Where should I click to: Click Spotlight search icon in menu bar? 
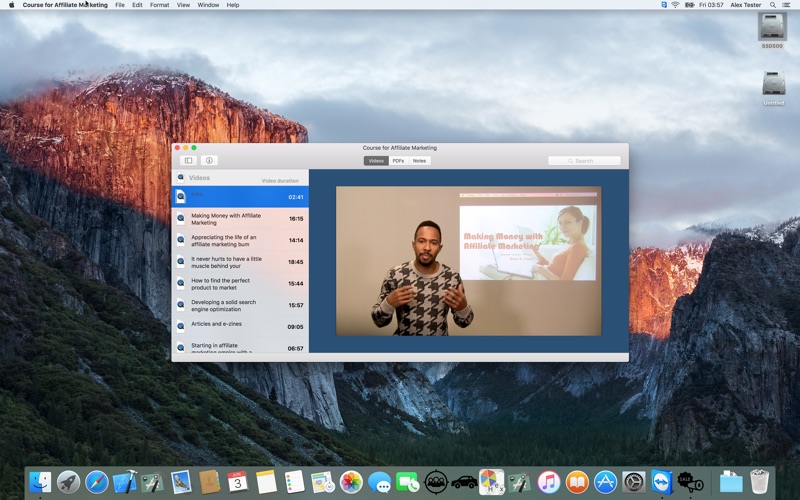773,5
